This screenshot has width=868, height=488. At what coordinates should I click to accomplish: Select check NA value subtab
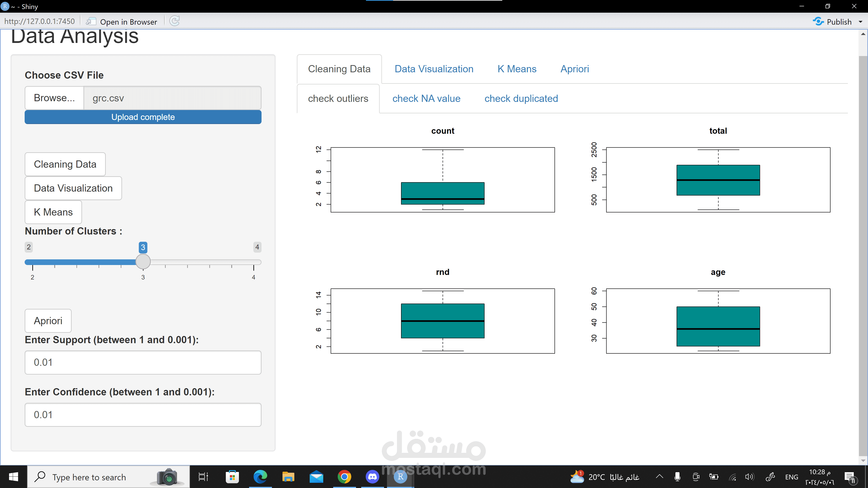[426, 99]
